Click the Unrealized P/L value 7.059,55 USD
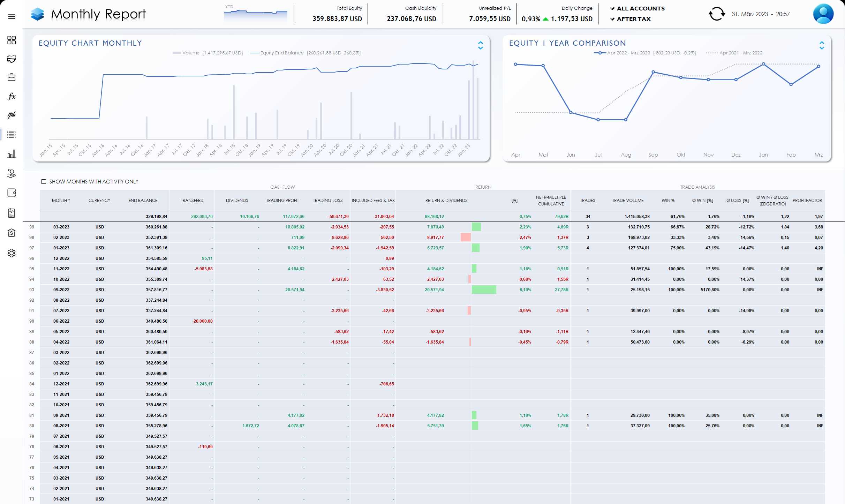This screenshot has width=845, height=504. pos(490,19)
